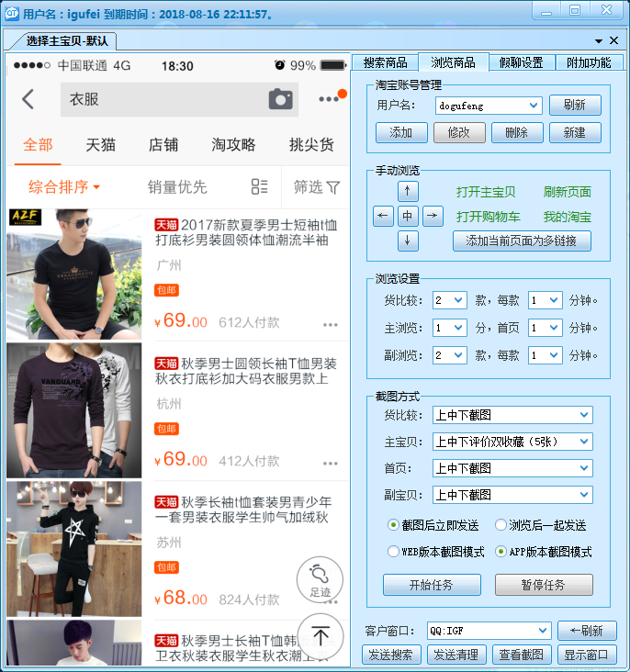The width and height of the screenshot is (630, 672).
Task: Click 刷新页面 link
Action: click(568, 192)
